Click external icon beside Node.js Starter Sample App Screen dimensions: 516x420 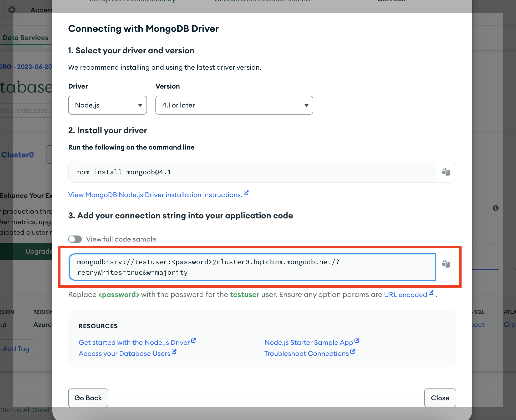pyautogui.click(x=357, y=340)
